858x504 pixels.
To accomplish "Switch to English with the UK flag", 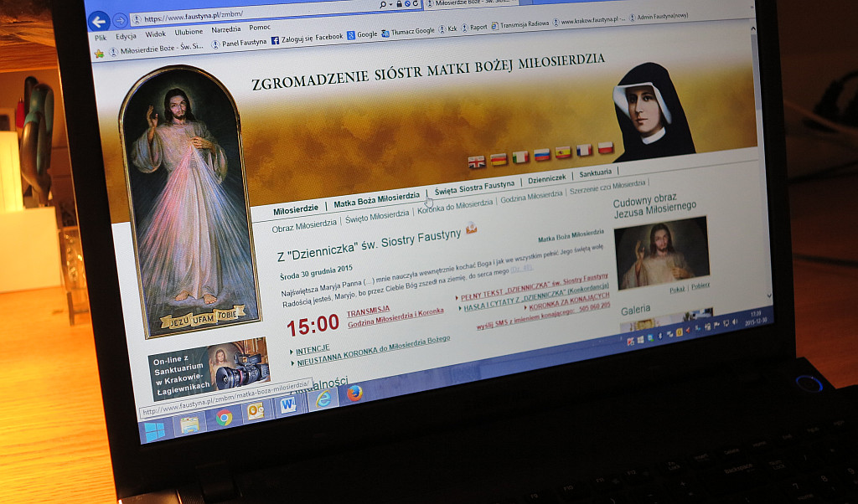I will tap(477, 162).
